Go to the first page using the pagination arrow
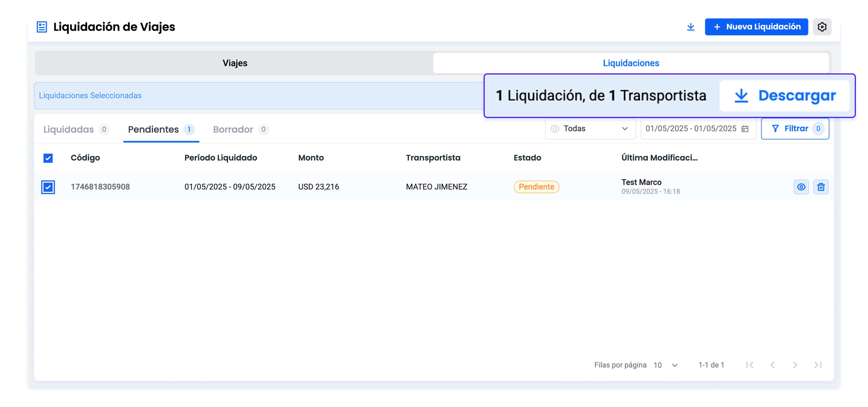Viewport: 868px width, 407px height. point(749,365)
